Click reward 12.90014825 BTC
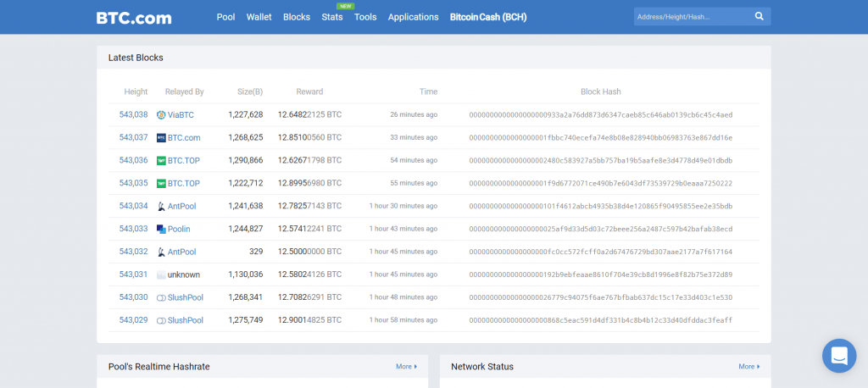 coord(309,320)
